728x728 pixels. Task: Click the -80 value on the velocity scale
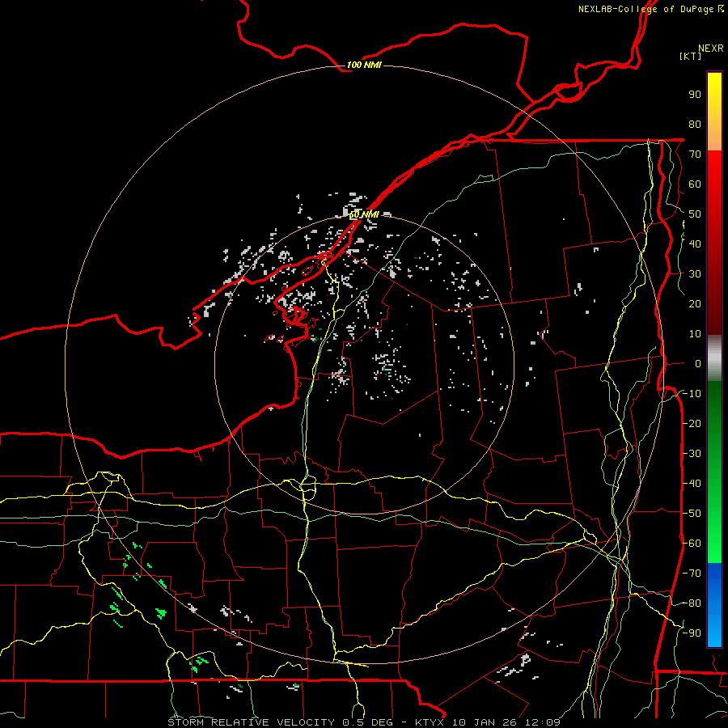[692, 603]
